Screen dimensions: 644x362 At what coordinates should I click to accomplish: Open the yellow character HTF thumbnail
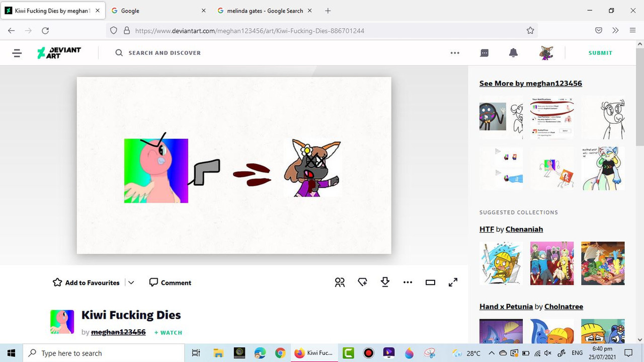501,263
